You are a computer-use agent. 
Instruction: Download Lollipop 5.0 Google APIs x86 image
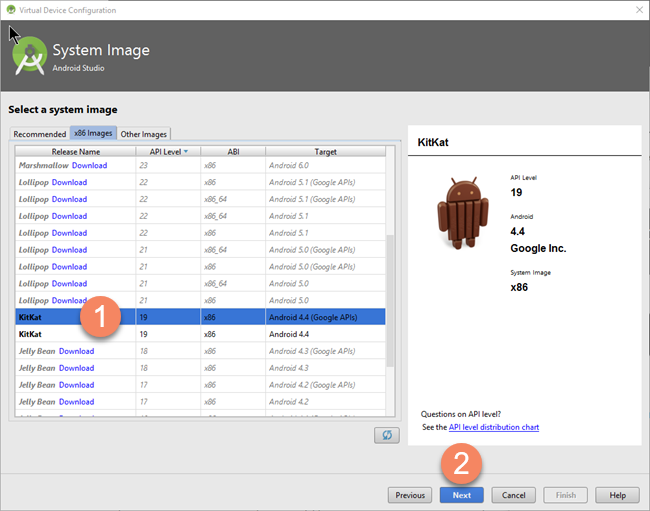click(69, 267)
